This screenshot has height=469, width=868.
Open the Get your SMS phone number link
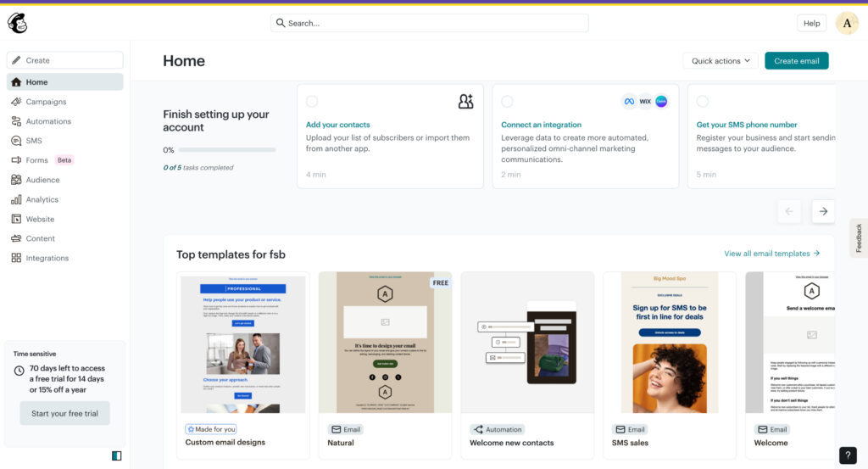pyautogui.click(x=746, y=125)
